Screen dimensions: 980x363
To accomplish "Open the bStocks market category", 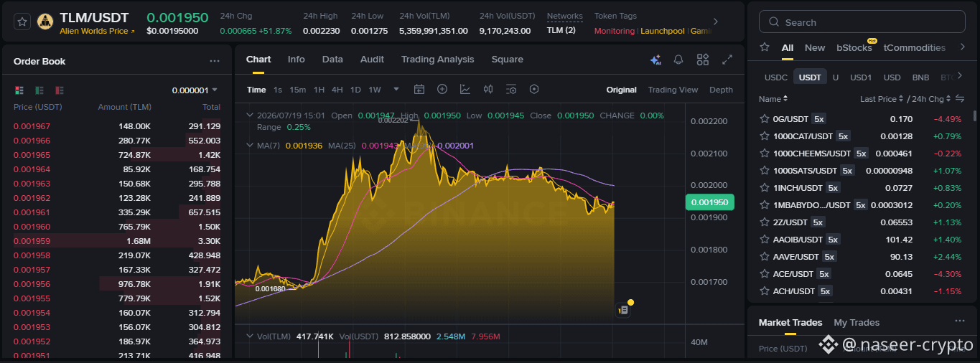I will [854, 47].
